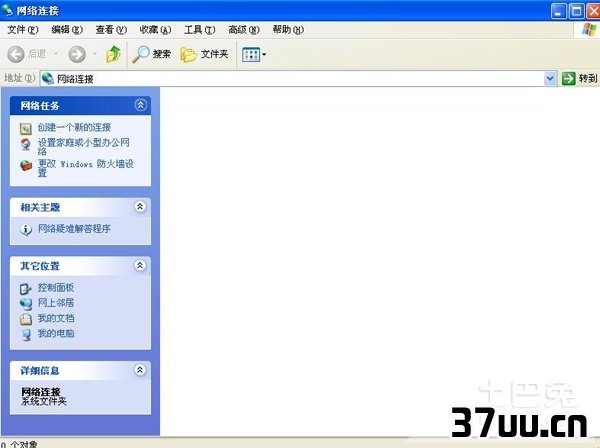Collapse the 网络任务 panel
The height and width of the screenshot is (448, 600).
tap(140, 105)
